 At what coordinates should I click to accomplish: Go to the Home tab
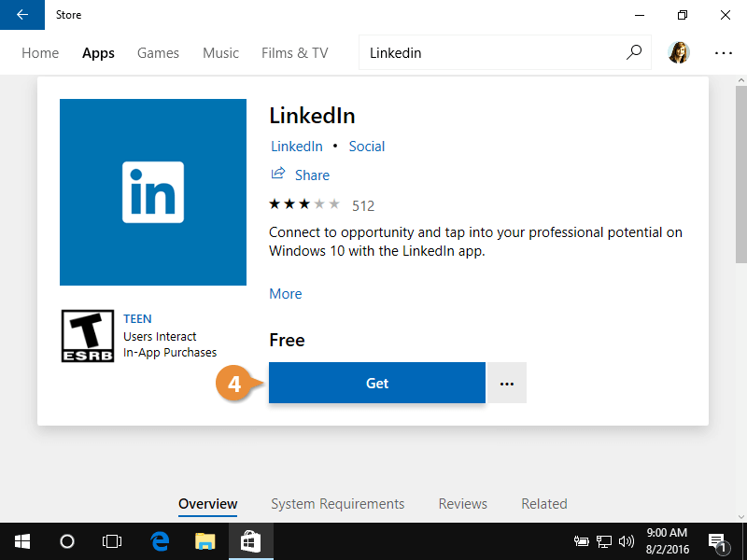coord(40,53)
